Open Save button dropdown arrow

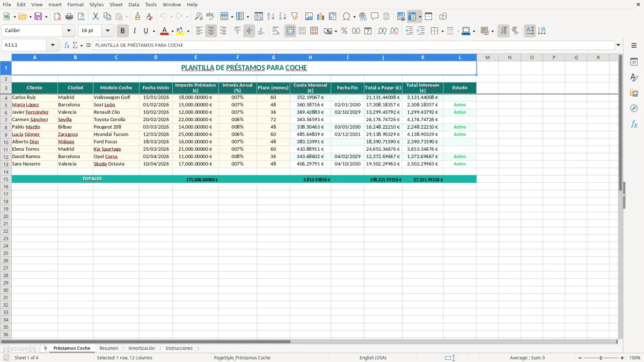46,17
